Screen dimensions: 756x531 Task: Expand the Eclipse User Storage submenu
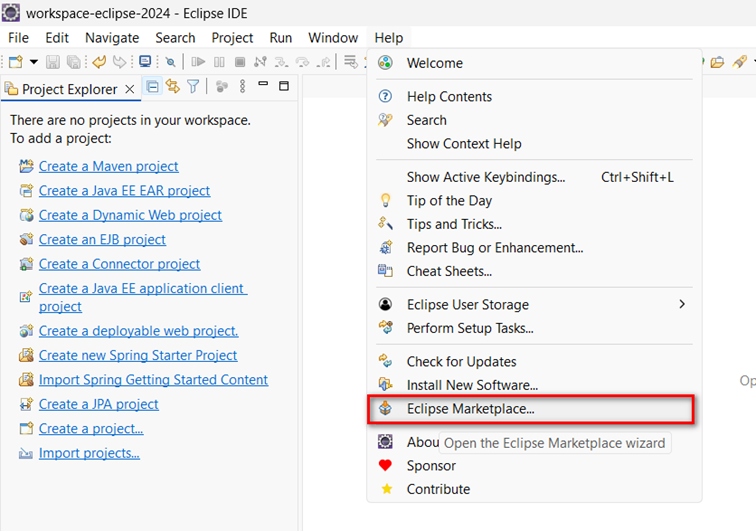point(682,304)
